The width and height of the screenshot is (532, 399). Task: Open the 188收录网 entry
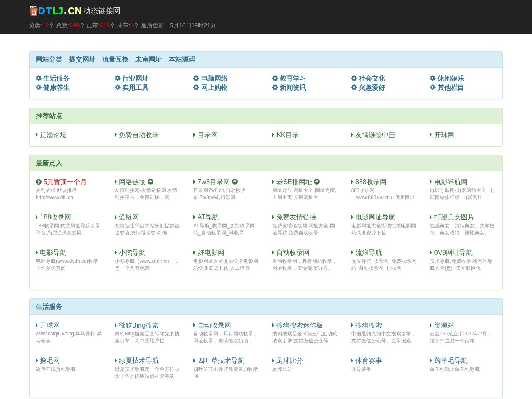pyautogui.click(x=55, y=217)
